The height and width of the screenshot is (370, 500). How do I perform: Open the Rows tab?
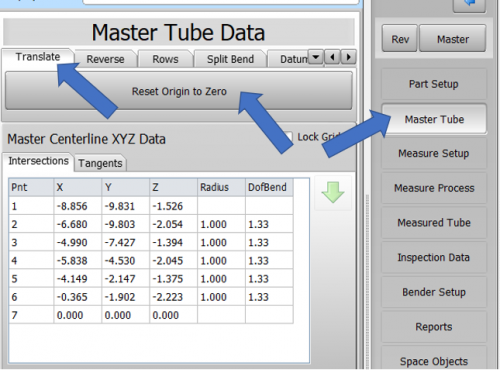pyautogui.click(x=165, y=59)
